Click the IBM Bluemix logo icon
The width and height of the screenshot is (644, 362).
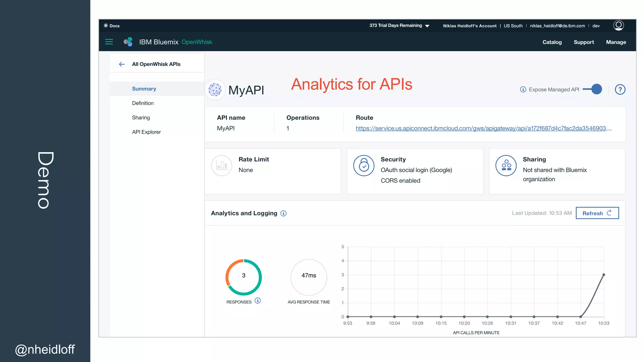128,42
